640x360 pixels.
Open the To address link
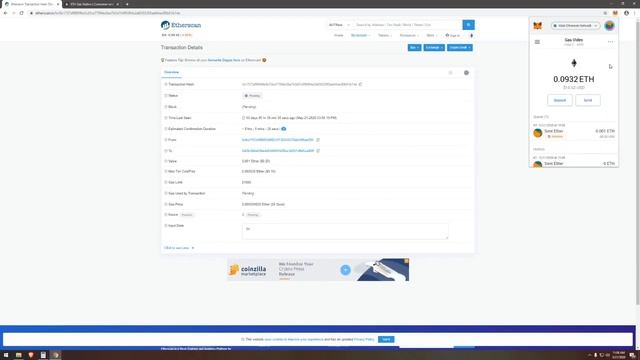click(278, 151)
